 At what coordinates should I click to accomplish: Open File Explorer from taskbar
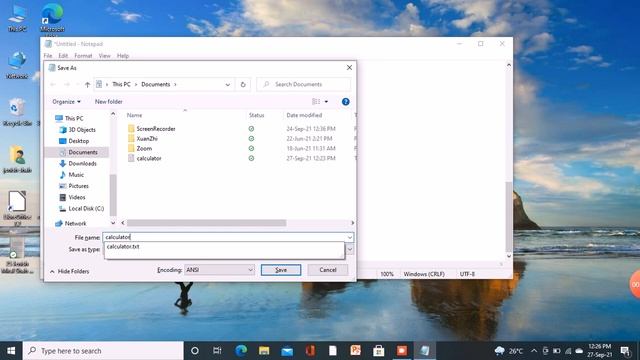[264, 351]
